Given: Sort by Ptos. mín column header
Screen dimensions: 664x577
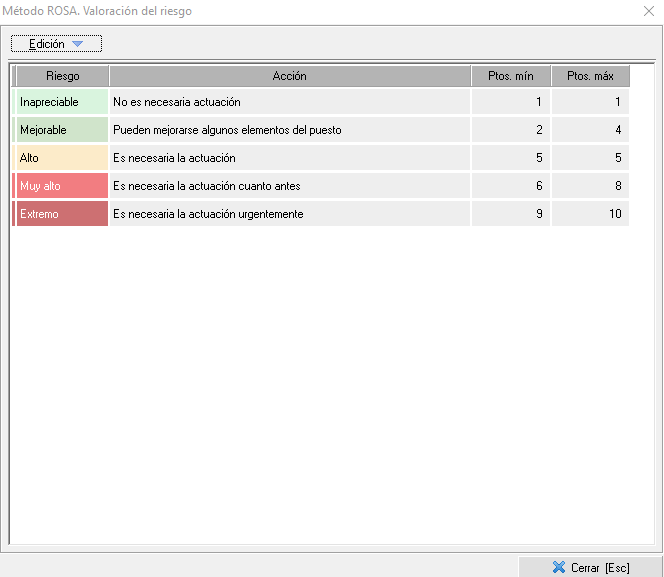Looking at the screenshot, I should [510, 76].
